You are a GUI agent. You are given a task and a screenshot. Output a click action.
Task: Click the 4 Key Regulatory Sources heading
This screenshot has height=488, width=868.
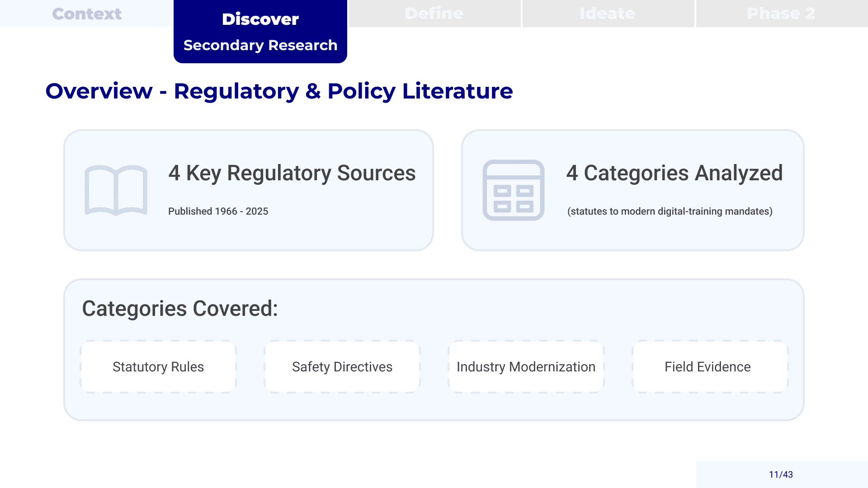point(292,173)
